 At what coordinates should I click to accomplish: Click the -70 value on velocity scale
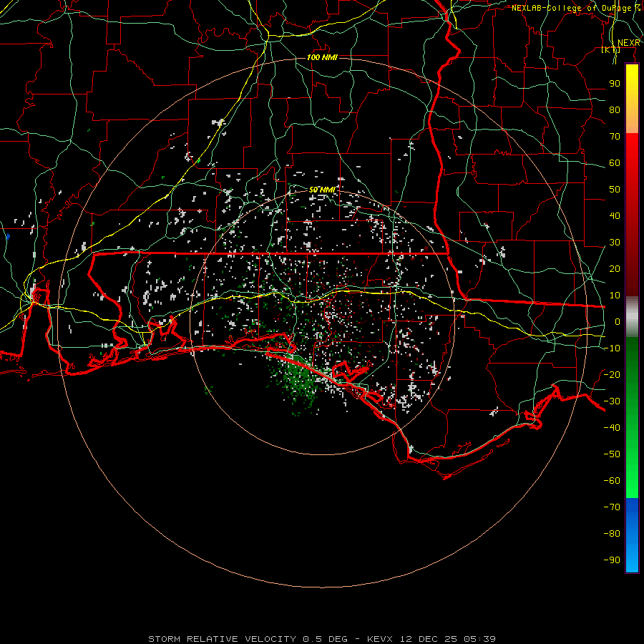(x=612, y=507)
